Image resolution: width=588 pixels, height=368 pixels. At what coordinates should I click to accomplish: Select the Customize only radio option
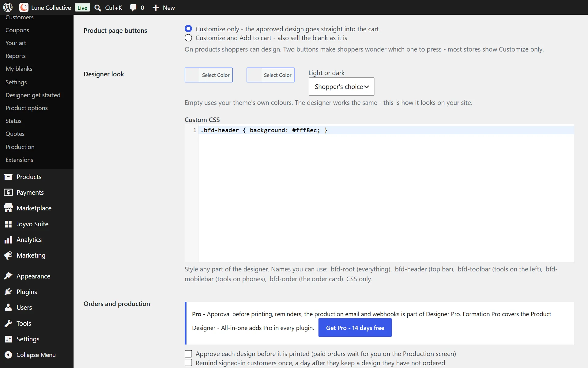click(188, 29)
